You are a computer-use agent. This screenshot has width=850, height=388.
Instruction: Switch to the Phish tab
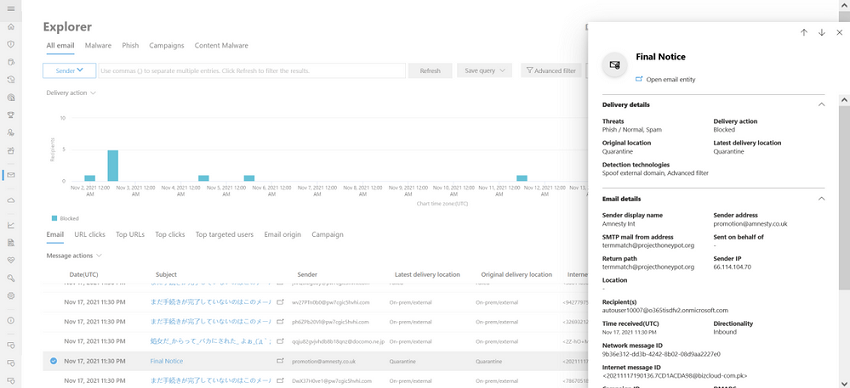(130, 46)
